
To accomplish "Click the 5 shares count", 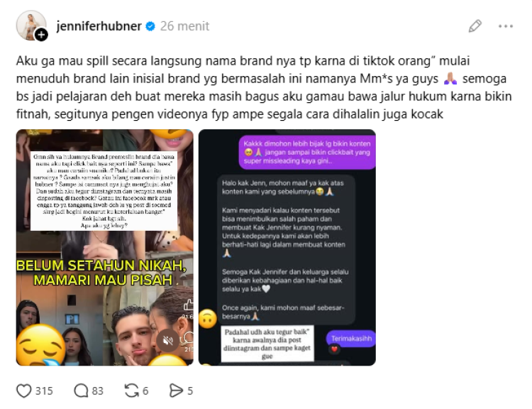I will 190,391.
